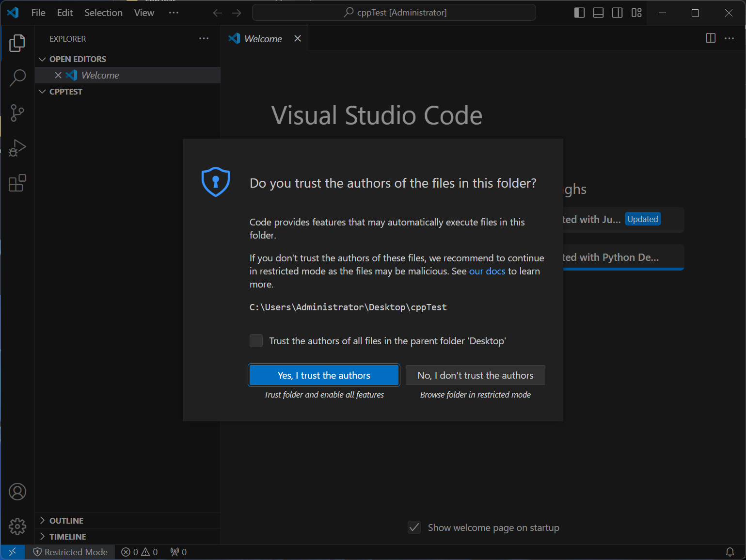This screenshot has width=746, height=560.
Task: Open the View menu
Action: click(144, 13)
